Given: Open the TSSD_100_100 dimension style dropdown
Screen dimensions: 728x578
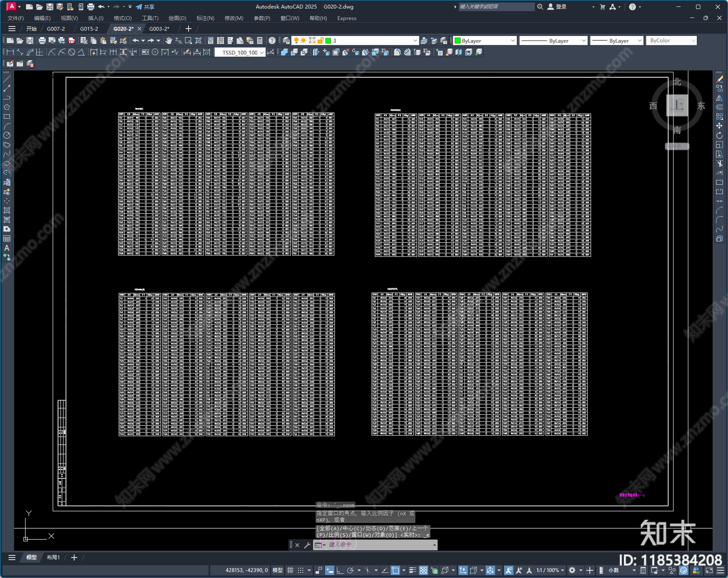Looking at the screenshot, I should pos(262,53).
